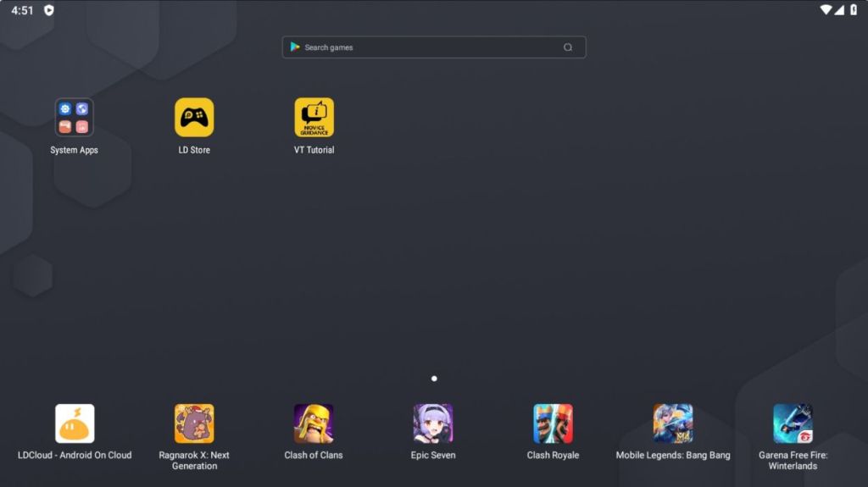Click the "VT Tutorial" label text

click(314, 150)
